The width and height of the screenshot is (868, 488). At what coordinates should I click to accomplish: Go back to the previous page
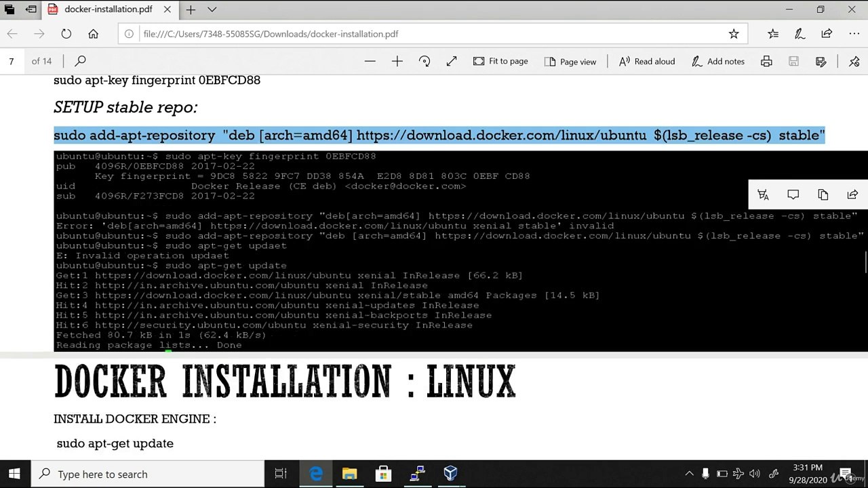click(12, 34)
